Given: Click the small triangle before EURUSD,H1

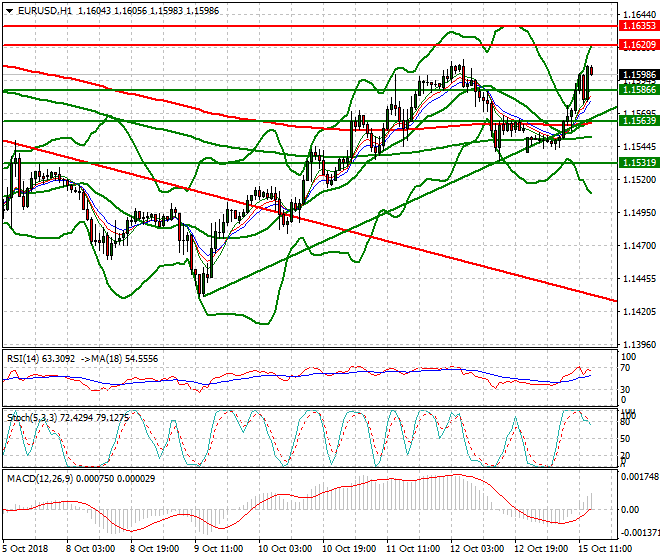Looking at the screenshot, I should [x=9, y=11].
